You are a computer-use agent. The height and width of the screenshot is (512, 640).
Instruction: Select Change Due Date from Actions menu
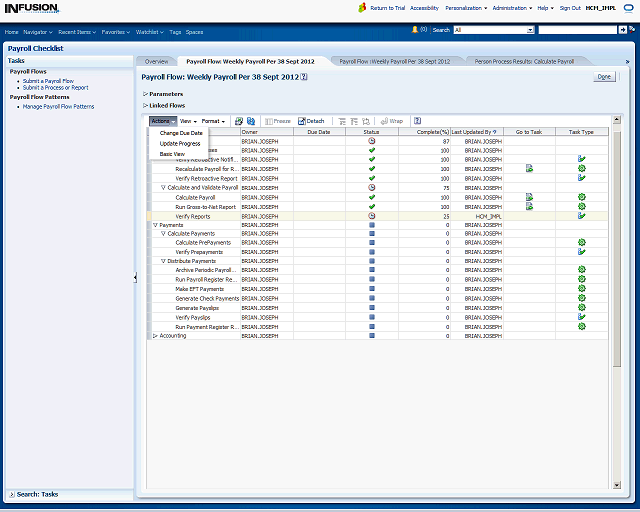coord(181,133)
